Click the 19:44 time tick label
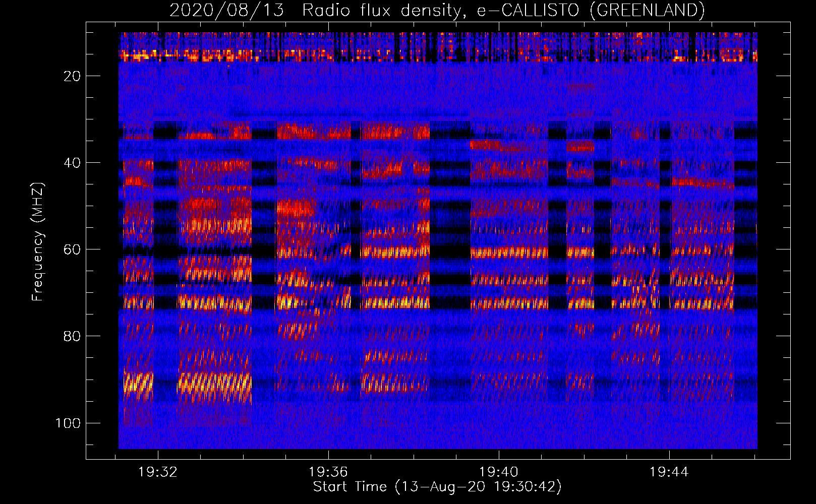 tap(669, 472)
